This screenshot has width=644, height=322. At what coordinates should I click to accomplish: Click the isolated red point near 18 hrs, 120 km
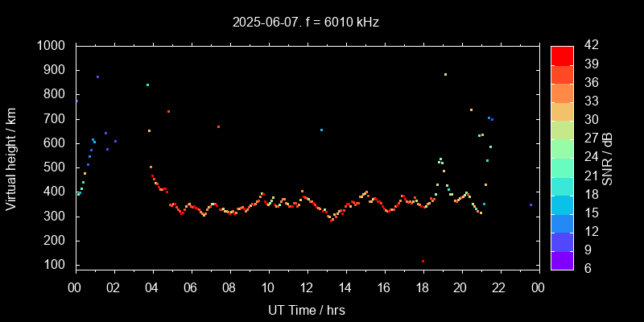[423, 261]
